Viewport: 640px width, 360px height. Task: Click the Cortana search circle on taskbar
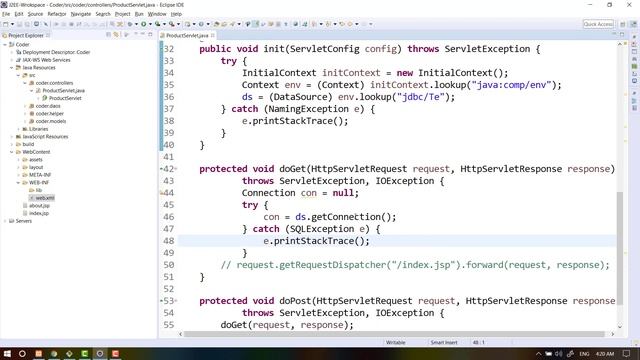[x=22, y=353]
